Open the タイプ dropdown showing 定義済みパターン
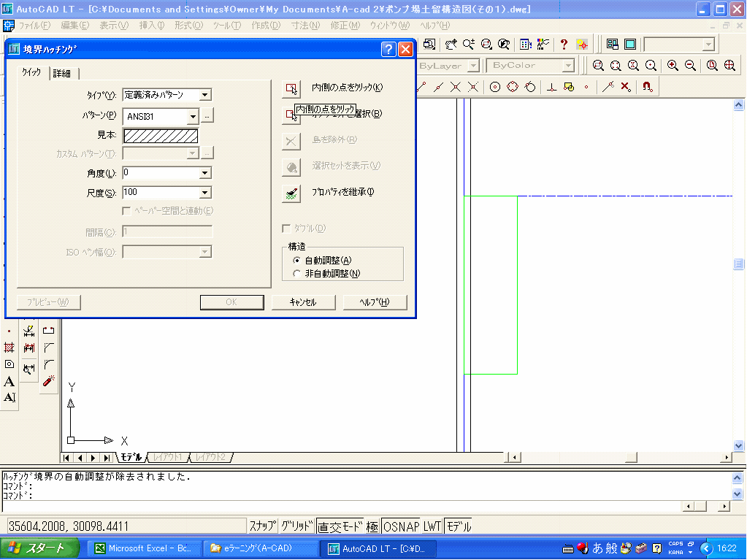 (205, 95)
